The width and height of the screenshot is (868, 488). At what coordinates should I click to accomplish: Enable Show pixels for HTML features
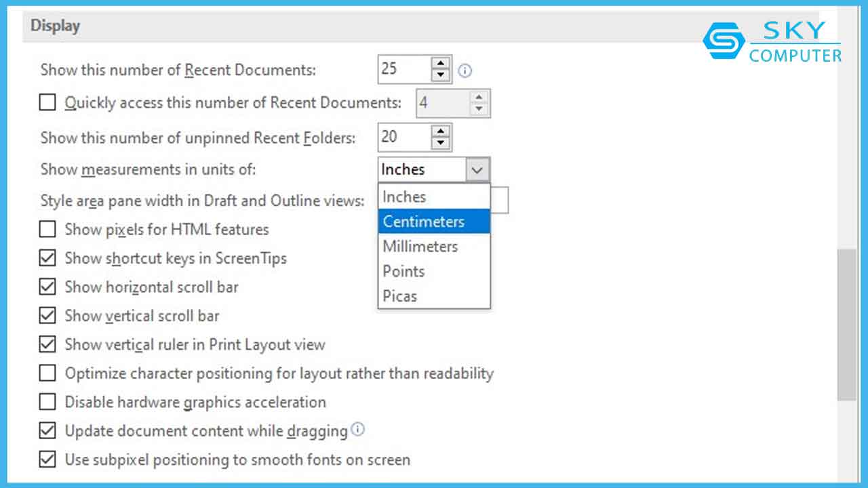47,229
